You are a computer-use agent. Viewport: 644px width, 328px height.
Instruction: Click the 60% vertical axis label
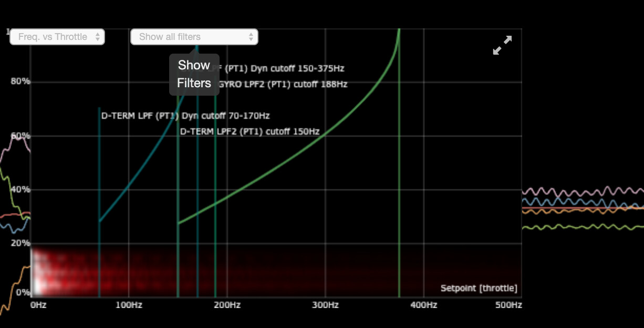(x=20, y=136)
